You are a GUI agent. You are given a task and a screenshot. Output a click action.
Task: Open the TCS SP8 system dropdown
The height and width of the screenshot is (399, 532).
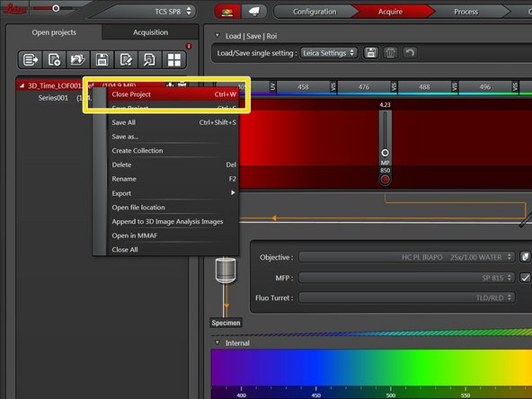point(173,12)
